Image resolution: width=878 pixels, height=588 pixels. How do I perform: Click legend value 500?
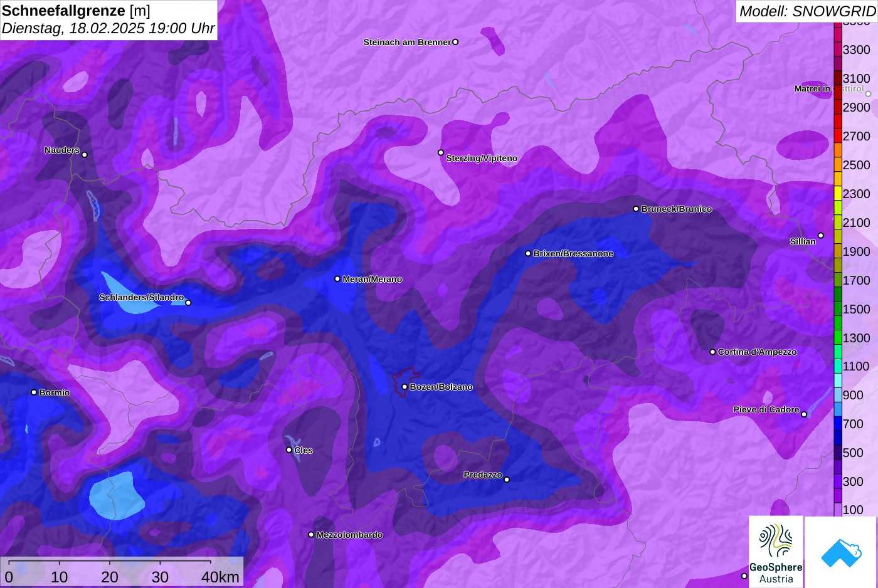(x=854, y=453)
